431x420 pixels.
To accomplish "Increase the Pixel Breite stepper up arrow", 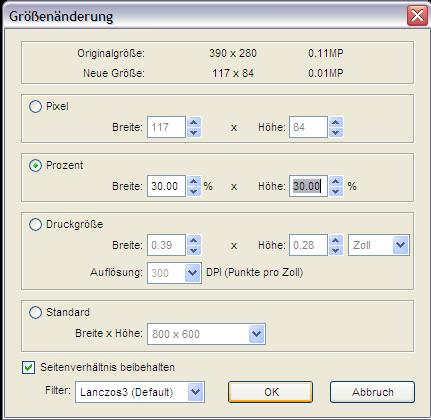I will coord(194,122).
